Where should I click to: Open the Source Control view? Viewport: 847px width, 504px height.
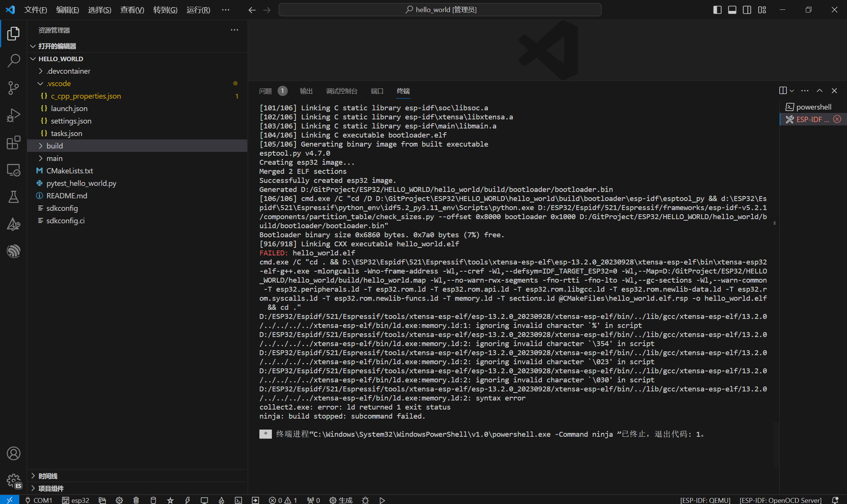13,88
